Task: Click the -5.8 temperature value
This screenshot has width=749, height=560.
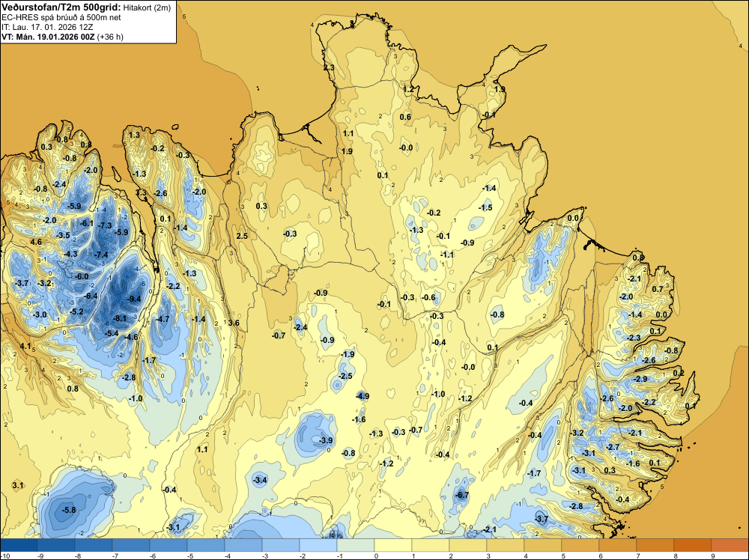Action: pyautogui.click(x=69, y=510)
